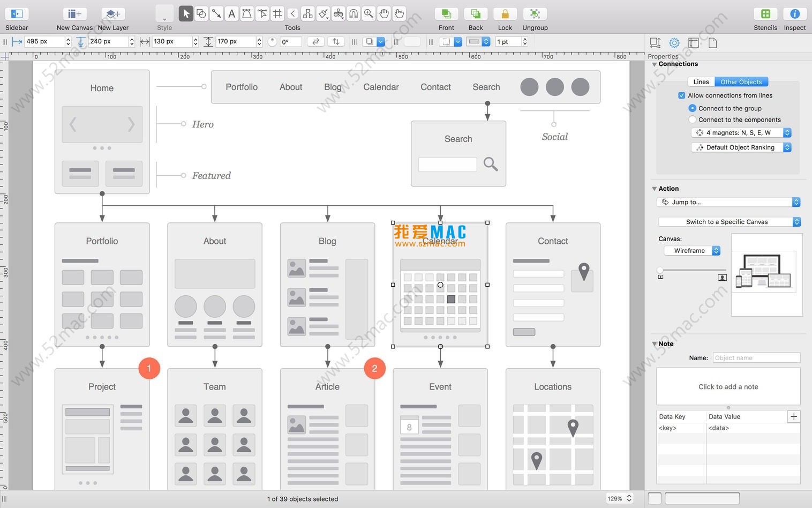Select the Home wireframe on canvas
812x508 pixels.
(x=102, y=131)
